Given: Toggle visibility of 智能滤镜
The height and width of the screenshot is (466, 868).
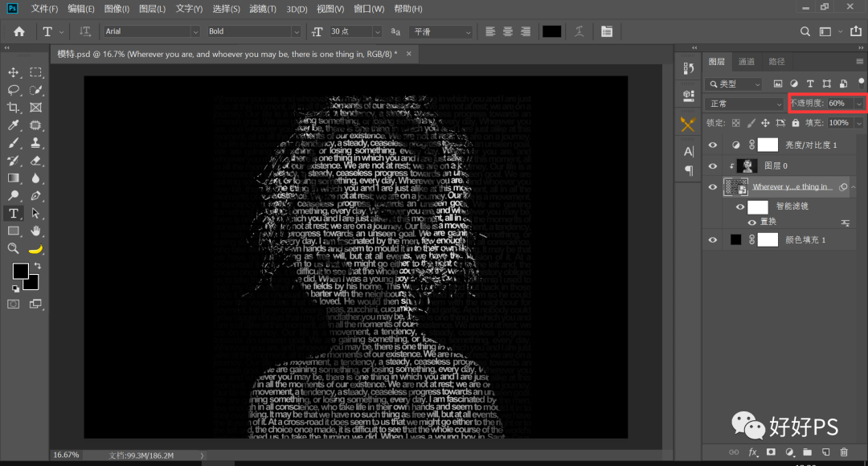Looking at the screenshot, I should tap(740, 207).
